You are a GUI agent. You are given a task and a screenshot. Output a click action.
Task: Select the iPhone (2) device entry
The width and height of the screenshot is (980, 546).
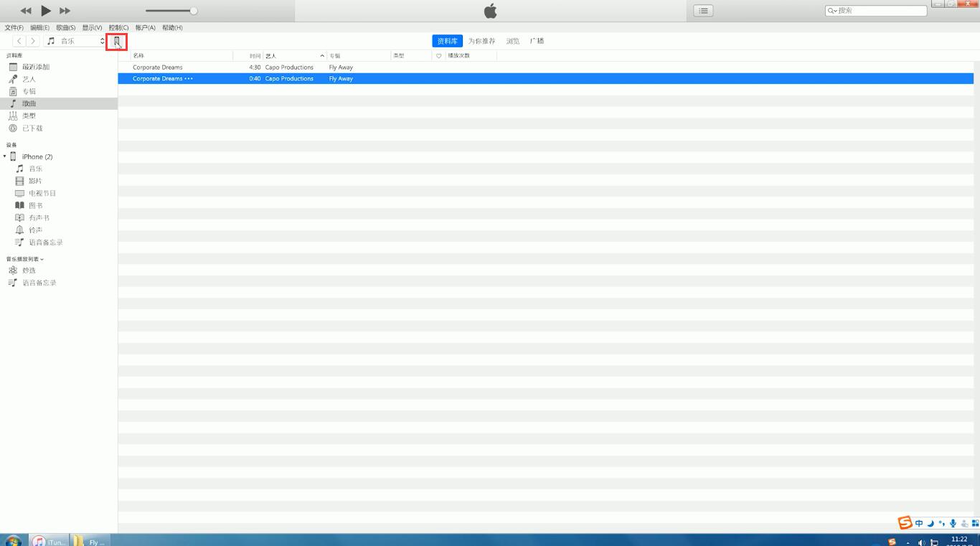click(x=37, y=156)
